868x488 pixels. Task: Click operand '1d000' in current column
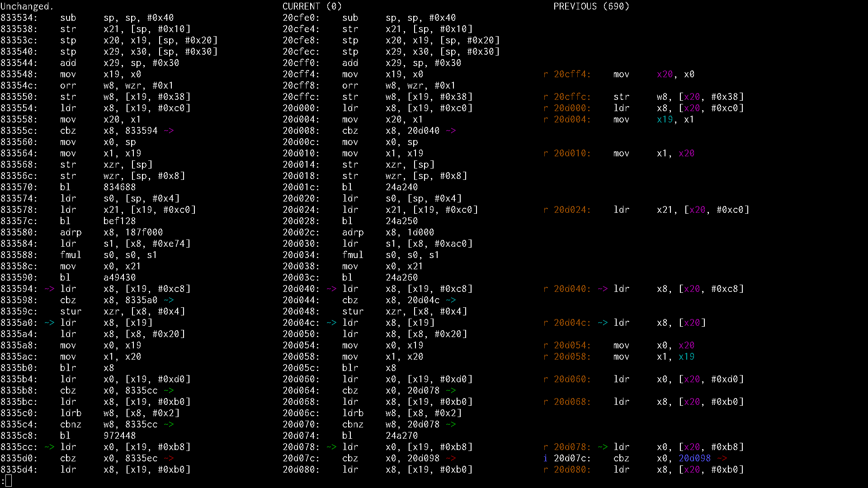420,232
